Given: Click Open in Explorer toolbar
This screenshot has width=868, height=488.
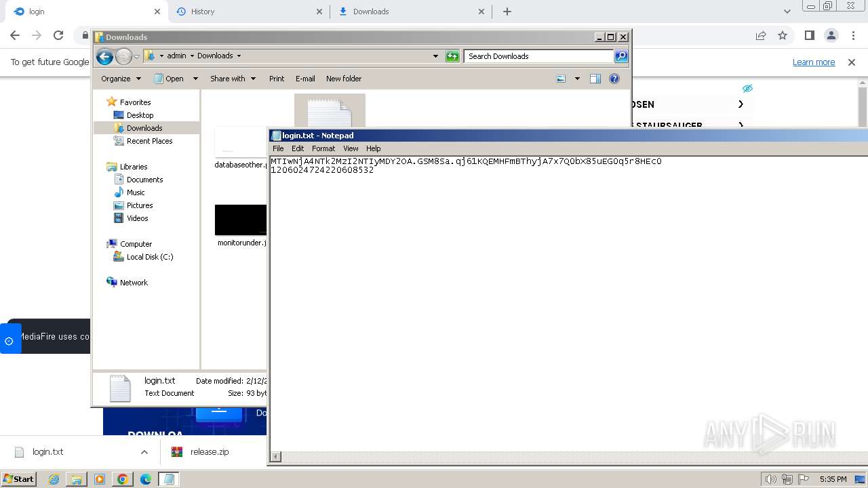Looking at the screenshot, I should point(169,79).
